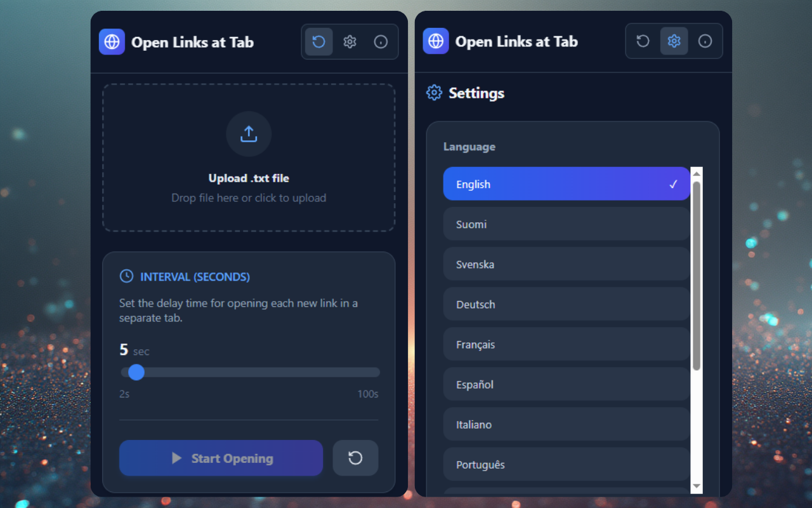812x508 pixels.
Task: Select Español language option
Action: coord(566,384)
